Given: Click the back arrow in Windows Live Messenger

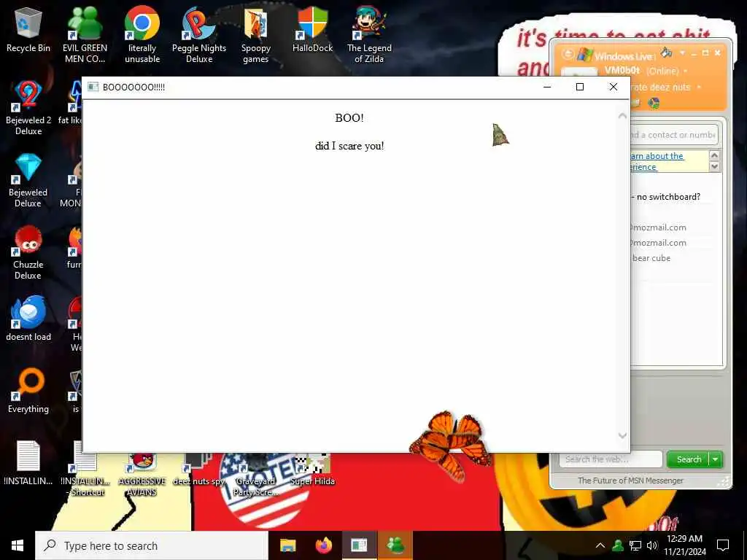Looking at the screenshot, I should [x=568, y=54].
